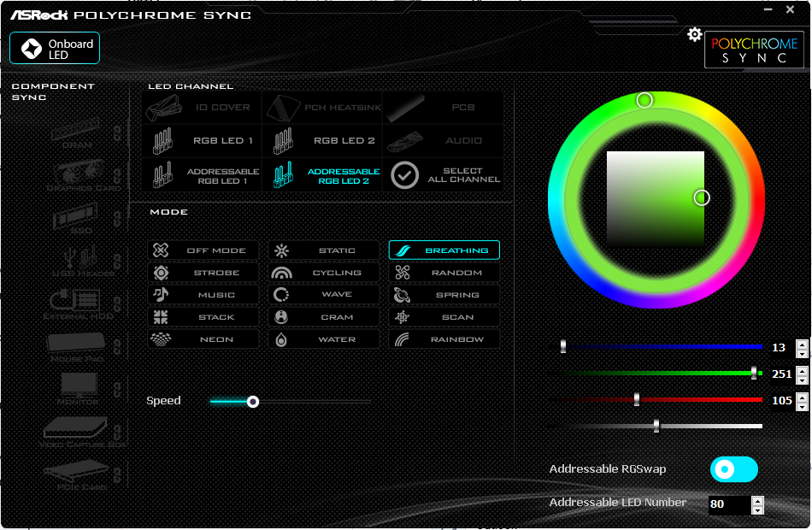
Task: Select the PCB LED channel
Action: [x=443, y=108]
